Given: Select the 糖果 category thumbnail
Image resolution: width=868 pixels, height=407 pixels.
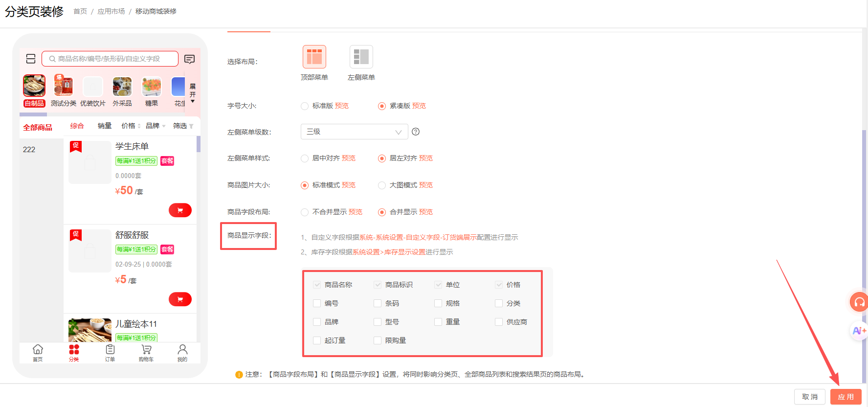Looking at the screenshot, I should point(152,87).
